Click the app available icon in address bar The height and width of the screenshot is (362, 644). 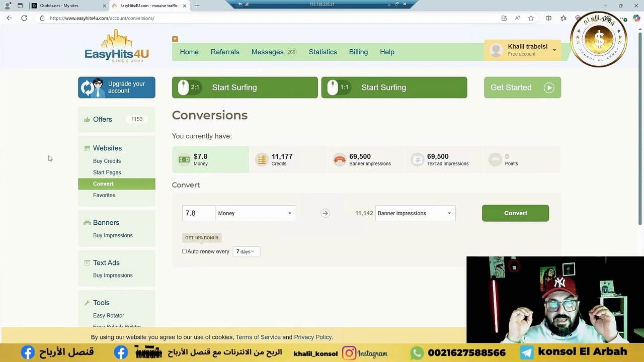504,18
